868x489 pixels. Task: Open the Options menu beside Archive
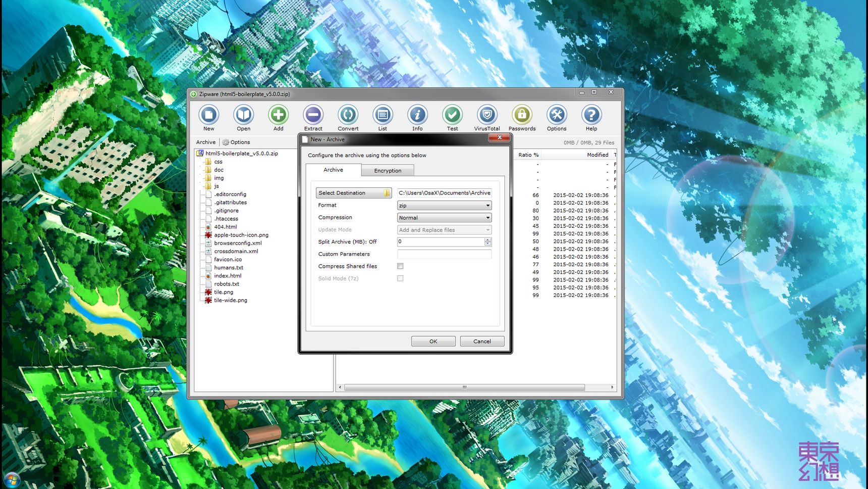[236, 142]
